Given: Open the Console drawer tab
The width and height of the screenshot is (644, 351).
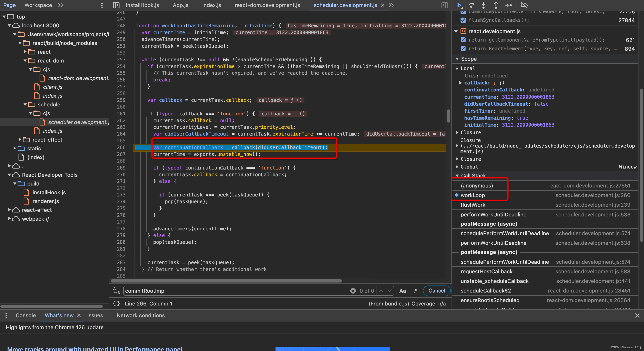Looking at the screenshot, I should pyautogui.click(x=26, y=315).
